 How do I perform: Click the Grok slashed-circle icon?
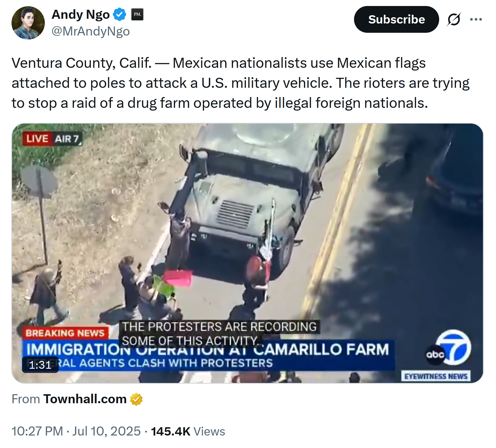(x=454, y=19)
